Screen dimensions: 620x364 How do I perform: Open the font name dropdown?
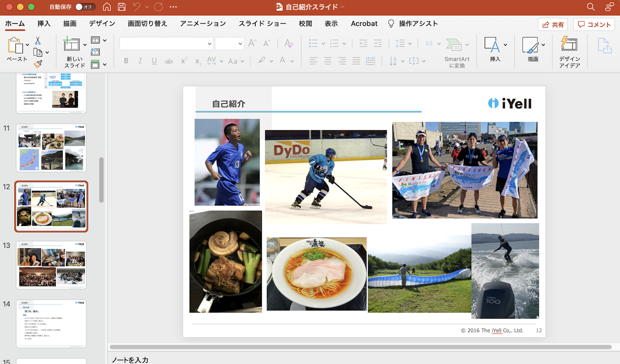pyautogui.click(x=209, y=43)
